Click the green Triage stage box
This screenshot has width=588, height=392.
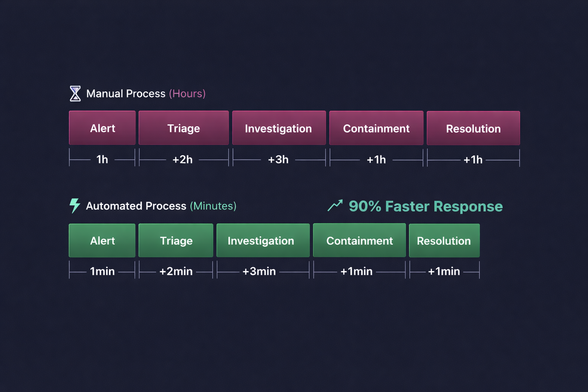(176, 240)
